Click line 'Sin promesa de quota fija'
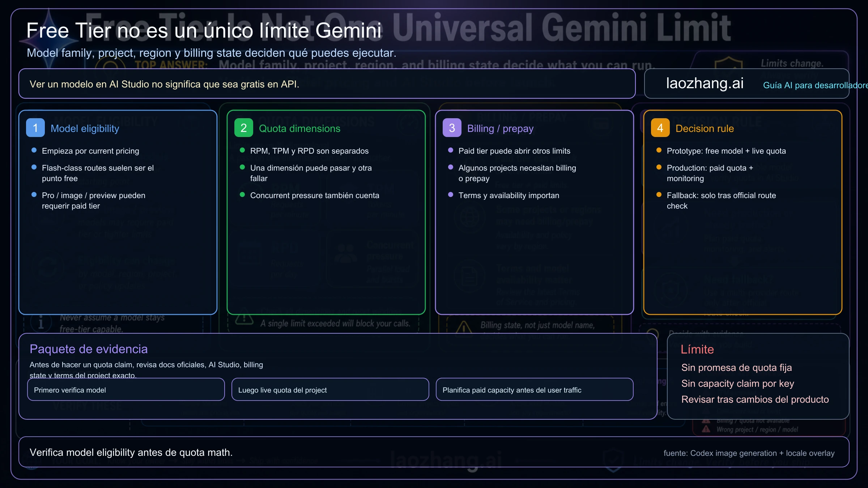The image size is (868, 488). (737, 368)
